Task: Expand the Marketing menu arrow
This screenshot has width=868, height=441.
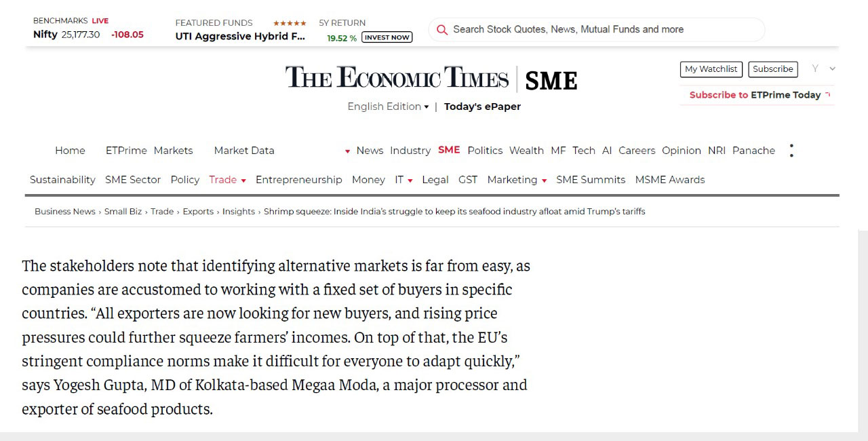Action: (544, 180)
